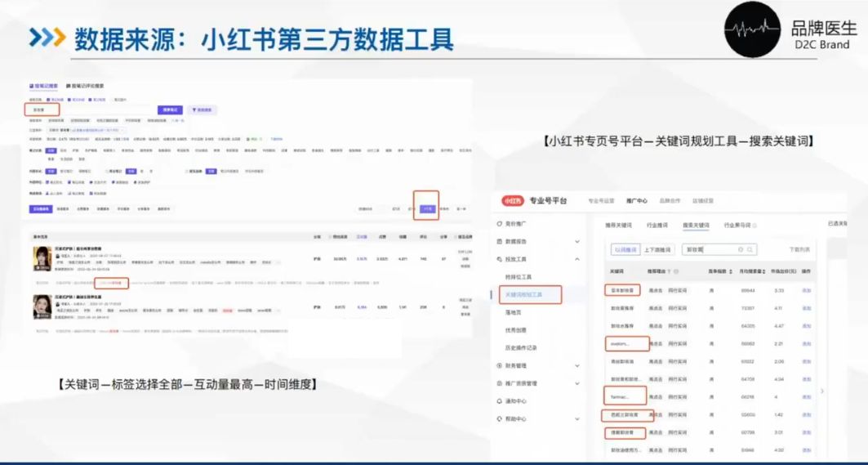Click the purple 搜索笔记 button
Image resolution: width=868 pixels, height=465 pixels.
170,110
